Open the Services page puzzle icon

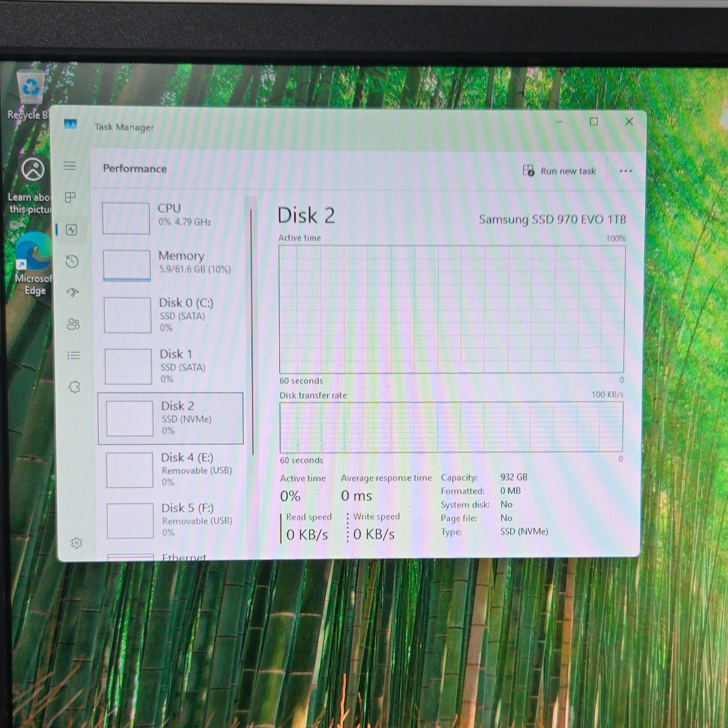click(75, 387)
